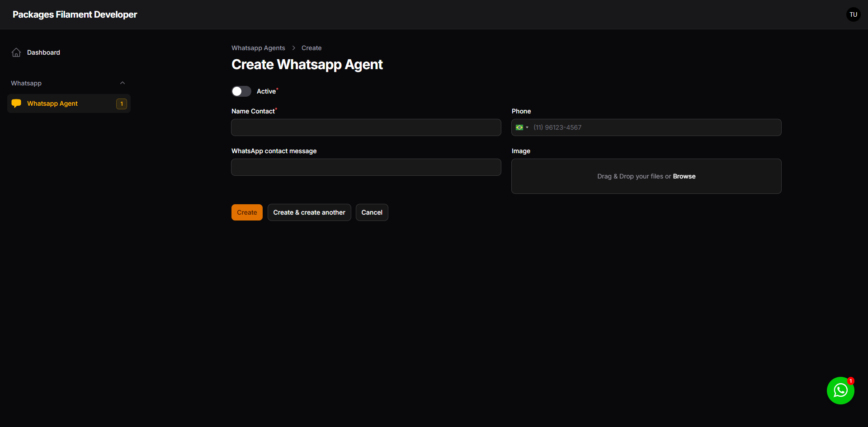This screenshot has height=427, width=868.
Task: Select Dashboard in the sidebar
Action: click(x=43, y=52)
